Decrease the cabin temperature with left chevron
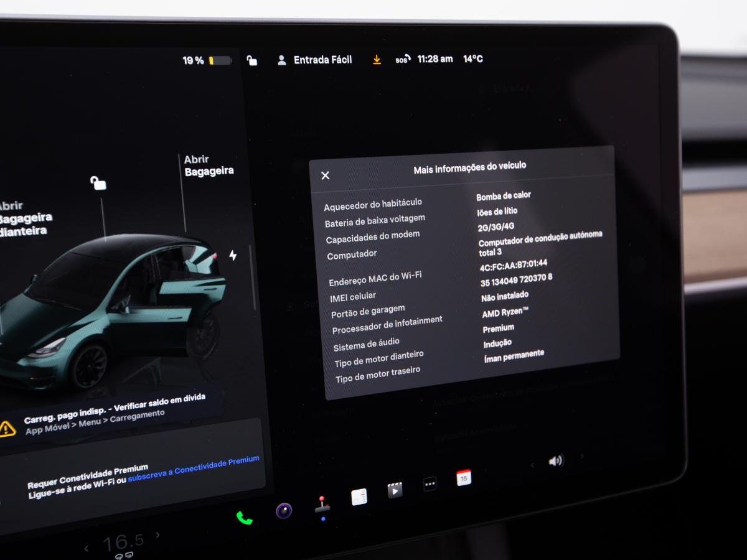Screen dimensions: 747x560 87,548
